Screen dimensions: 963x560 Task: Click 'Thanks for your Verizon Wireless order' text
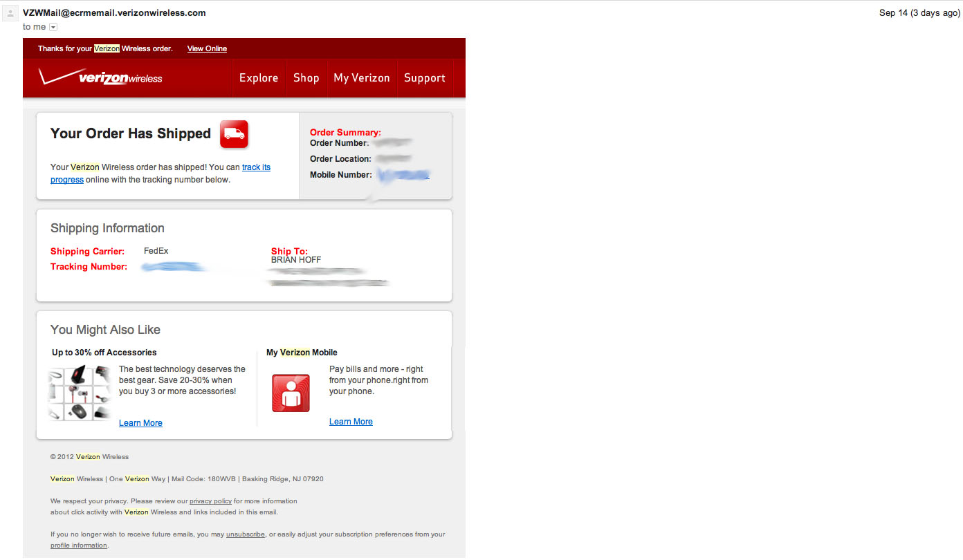tap(105, 48)
